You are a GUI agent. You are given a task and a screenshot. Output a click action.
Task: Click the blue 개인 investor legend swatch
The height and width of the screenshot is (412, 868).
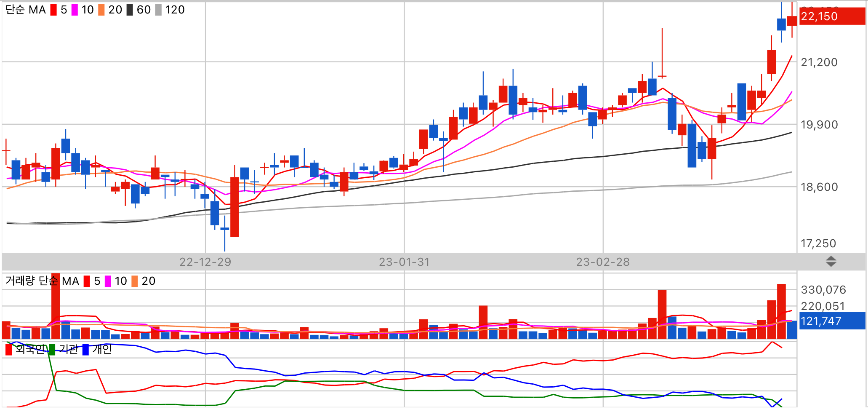[x=85, y=350]
